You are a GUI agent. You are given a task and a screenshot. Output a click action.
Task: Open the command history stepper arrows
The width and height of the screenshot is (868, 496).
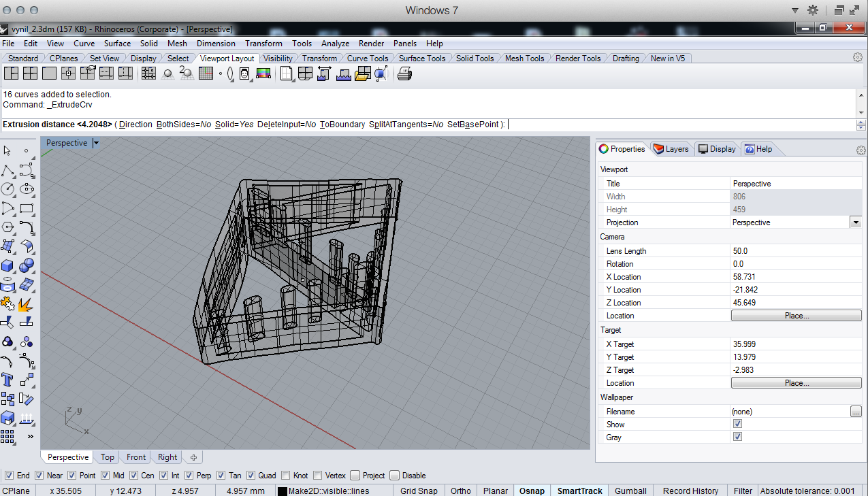click(x=861, y=125)
